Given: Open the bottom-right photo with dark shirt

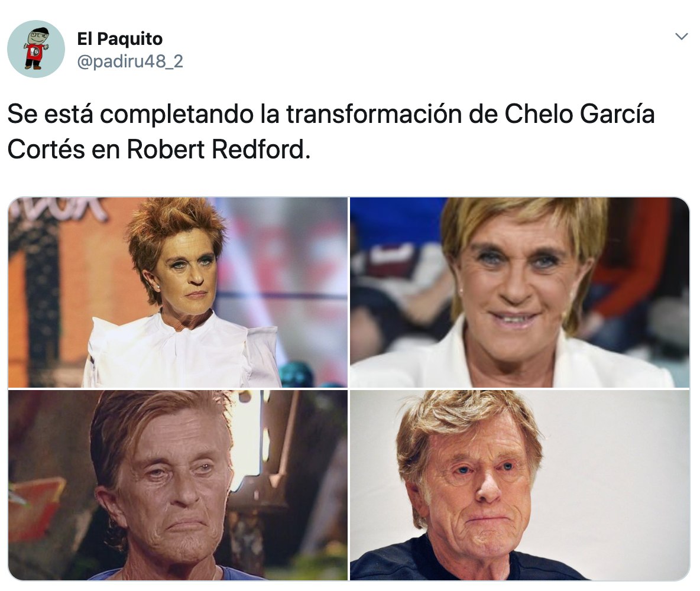Looking at the screenshot, I should point(520,485).
